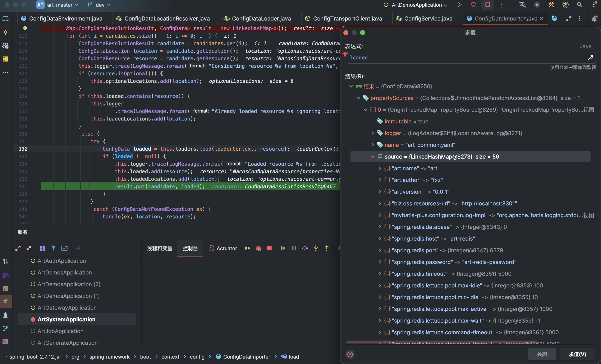This screenshot has width=601, height=364.
Task: Debug ArtDemosApplication using top bug icon
Action: (473, 5)
